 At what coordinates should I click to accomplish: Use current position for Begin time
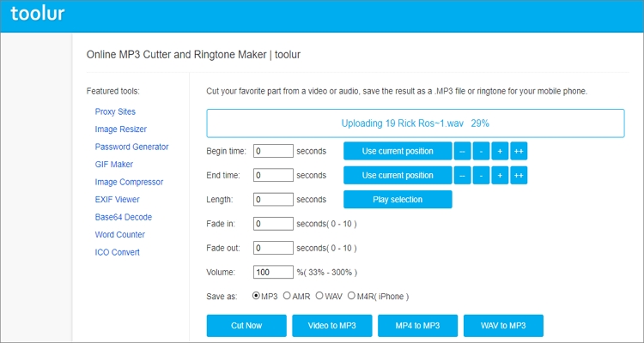[x=398, y=151]
